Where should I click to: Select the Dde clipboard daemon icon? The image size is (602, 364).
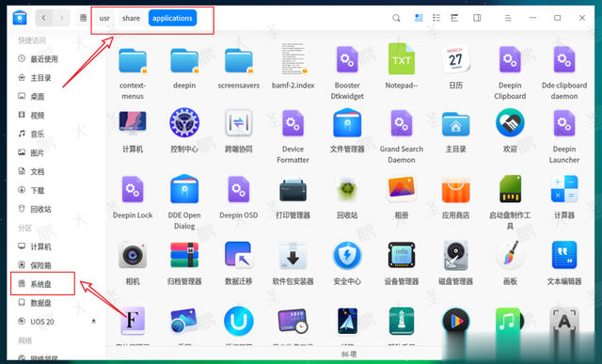click(x=564, y=59)
